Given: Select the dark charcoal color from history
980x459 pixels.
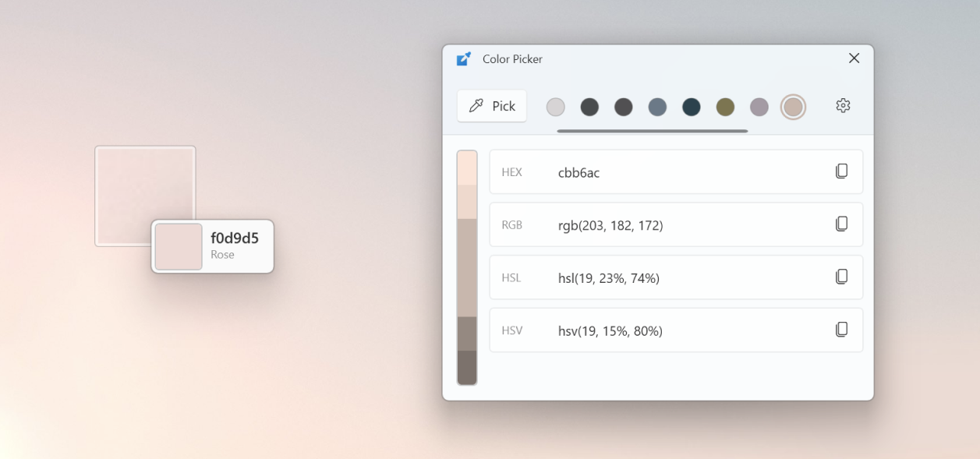Looking at the screenshot, I should (x=590, y=106).
